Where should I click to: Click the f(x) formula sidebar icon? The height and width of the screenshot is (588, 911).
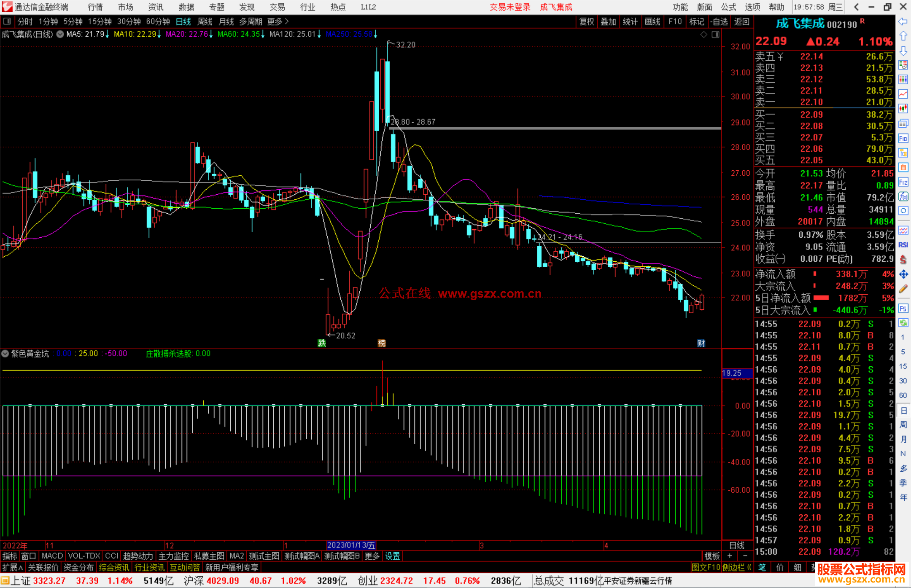click(903, 196)
